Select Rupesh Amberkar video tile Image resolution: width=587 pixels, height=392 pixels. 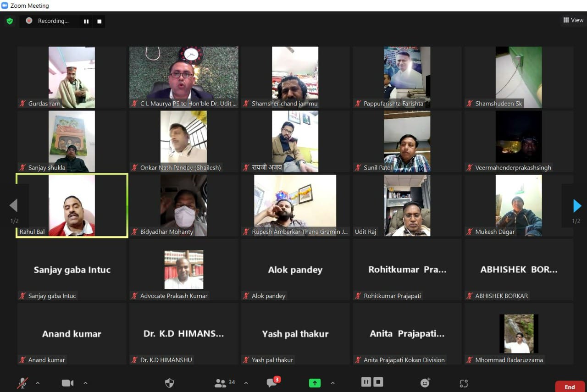[295, 205]
